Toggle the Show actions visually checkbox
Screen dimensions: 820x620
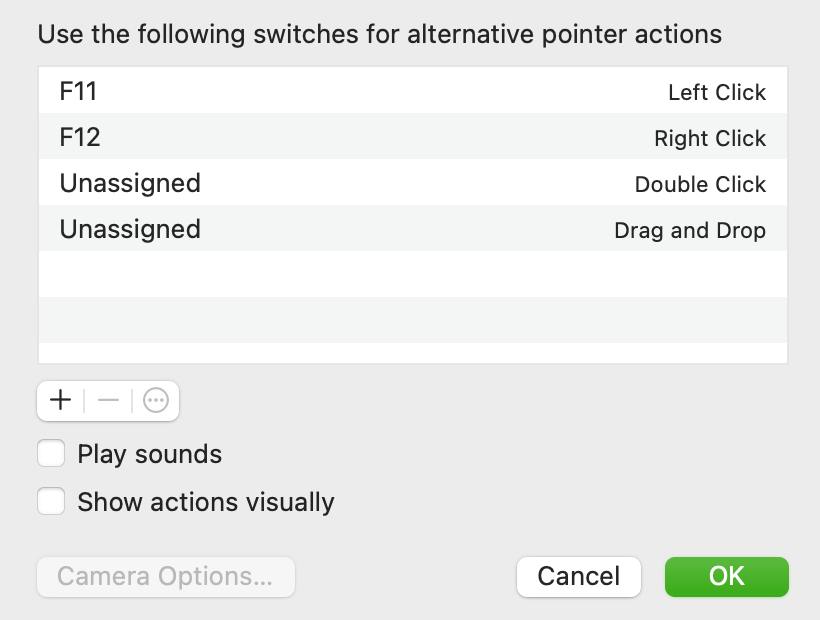pyautogui.click(x=51, y=501)
